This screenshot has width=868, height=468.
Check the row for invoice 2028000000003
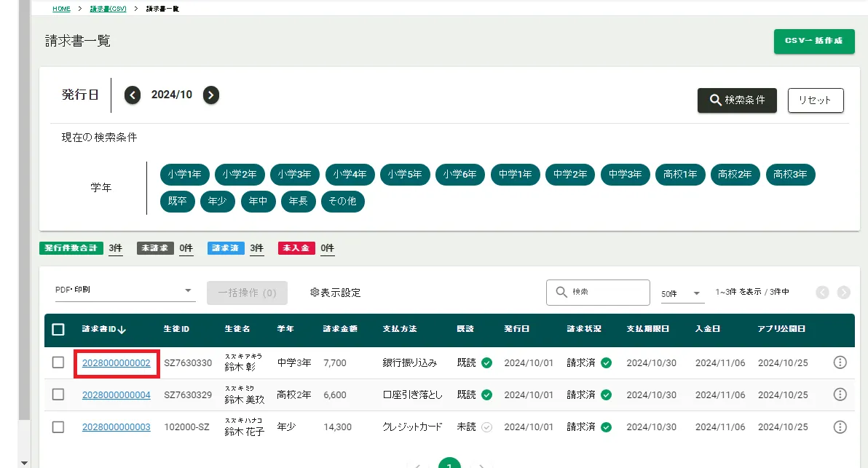[58, 427]
